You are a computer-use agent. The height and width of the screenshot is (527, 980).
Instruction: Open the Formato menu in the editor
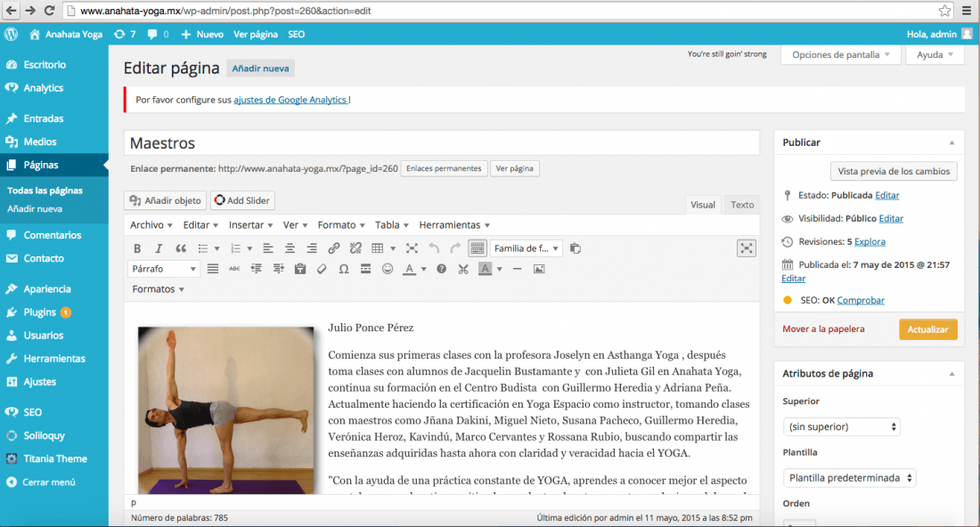(341, 225)
